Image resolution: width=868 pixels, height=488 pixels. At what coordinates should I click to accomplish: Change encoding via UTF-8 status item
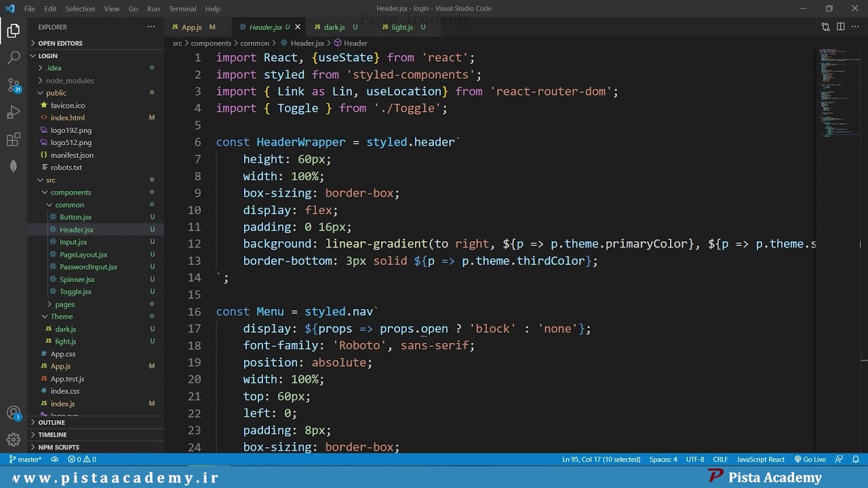pyautogui.click(x=695, y=460)
